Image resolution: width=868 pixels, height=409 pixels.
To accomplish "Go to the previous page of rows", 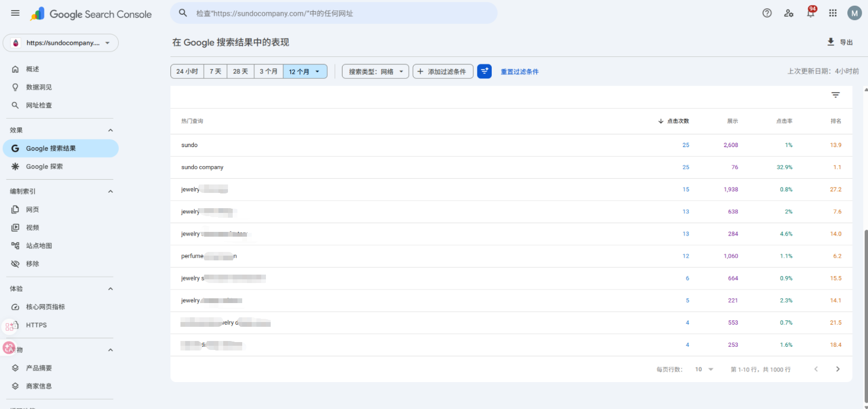I will tap(816, 369).
